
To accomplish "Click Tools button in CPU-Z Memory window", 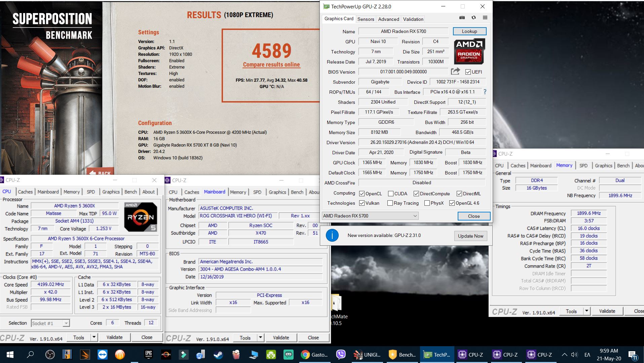I will [571, 311].
